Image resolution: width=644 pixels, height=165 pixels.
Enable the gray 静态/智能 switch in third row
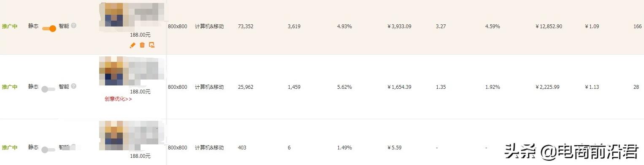pyautogui.click(x=49, y=149)
